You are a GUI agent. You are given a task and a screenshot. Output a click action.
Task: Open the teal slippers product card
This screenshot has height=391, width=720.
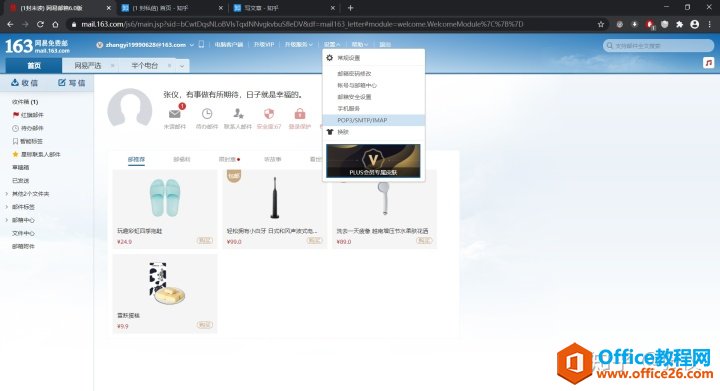[x=165, y=209]
